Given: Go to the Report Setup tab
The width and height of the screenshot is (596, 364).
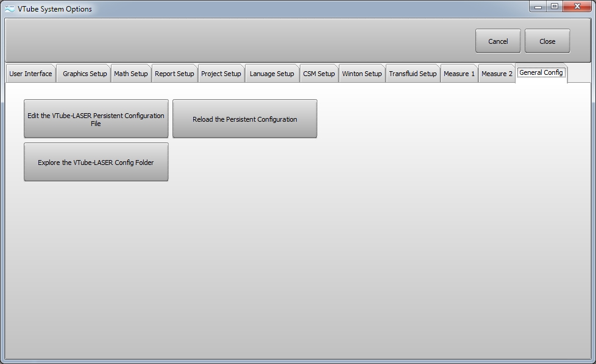Looking at the screenshot, I should click(174, 74).
